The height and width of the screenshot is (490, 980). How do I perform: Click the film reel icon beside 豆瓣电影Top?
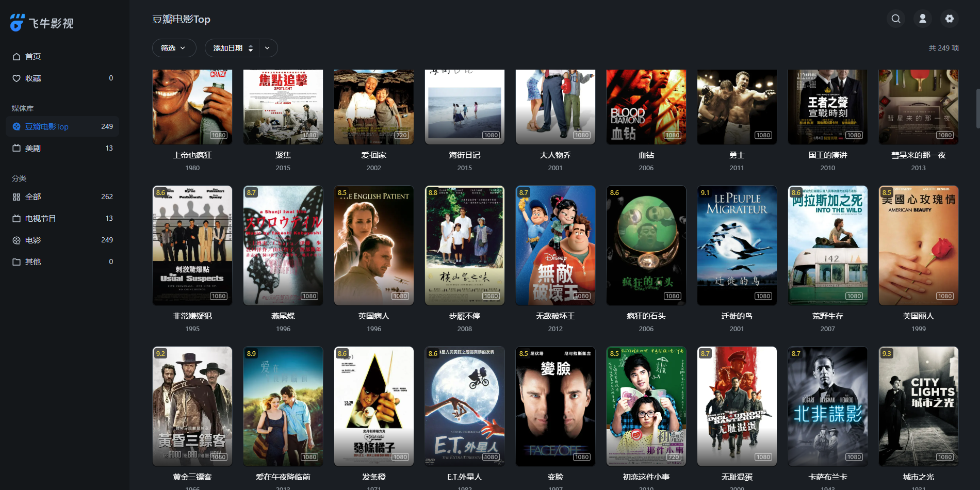(17, 127)
